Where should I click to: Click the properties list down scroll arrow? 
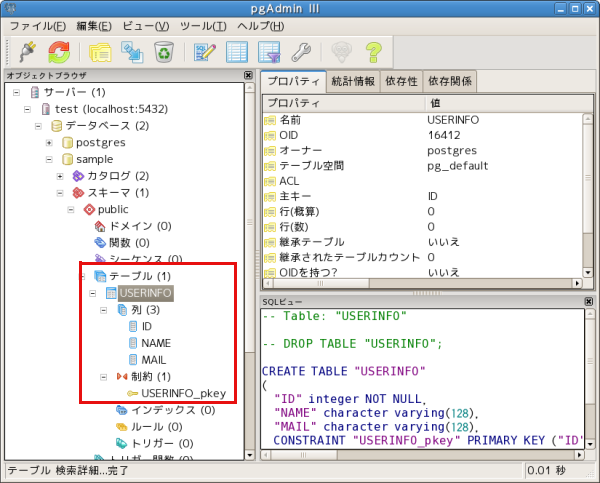click(588, 273)
